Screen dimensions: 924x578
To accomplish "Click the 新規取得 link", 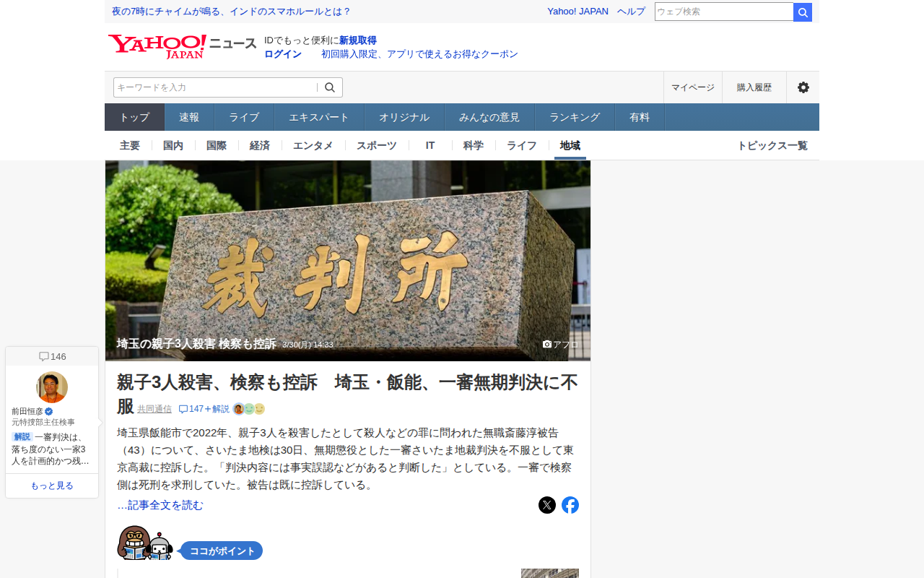I will click(x=358, y=40).
